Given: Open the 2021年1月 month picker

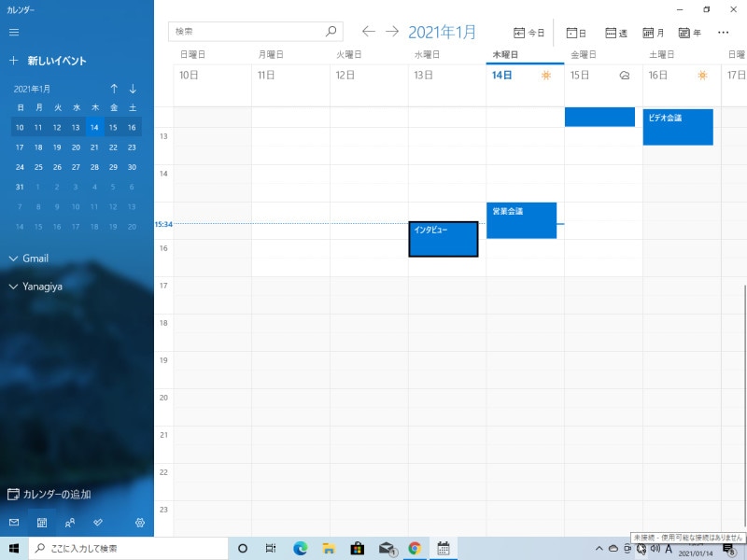Looking at the screenshot, I should (x=442, y=32).
